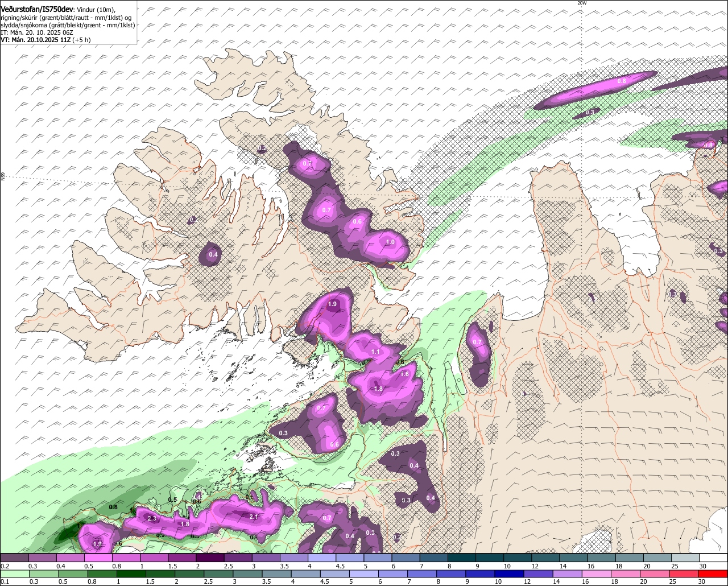
Task: Click the 0.2 label in upper legend row
Action: 5,566
